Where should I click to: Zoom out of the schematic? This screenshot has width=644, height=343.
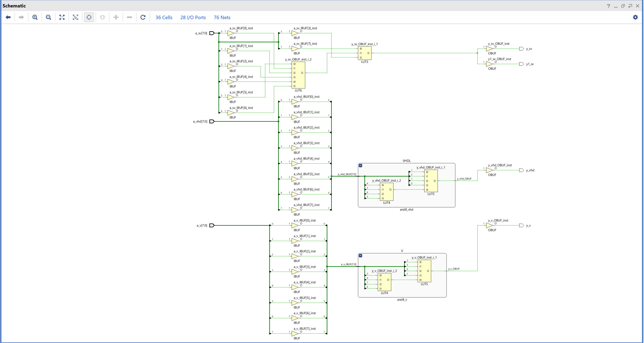click(x=49, y=17)
